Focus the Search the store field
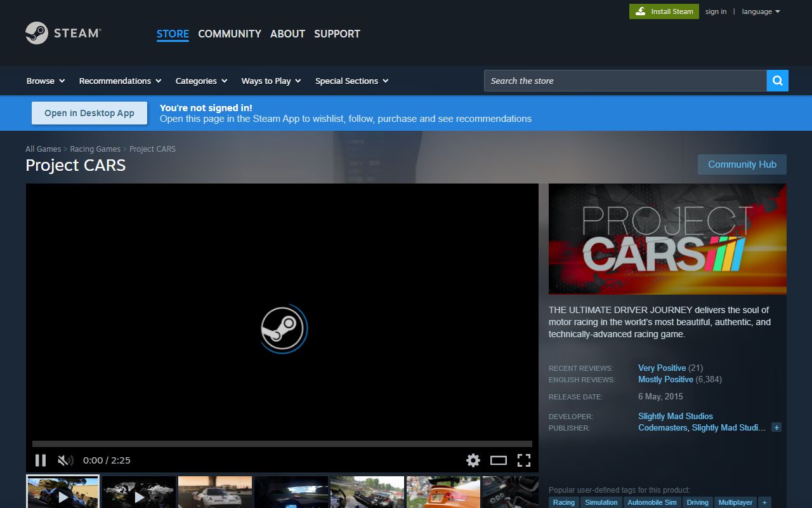Image resolution: width=812 pixels, height=508 pixels. click(625, 81)
